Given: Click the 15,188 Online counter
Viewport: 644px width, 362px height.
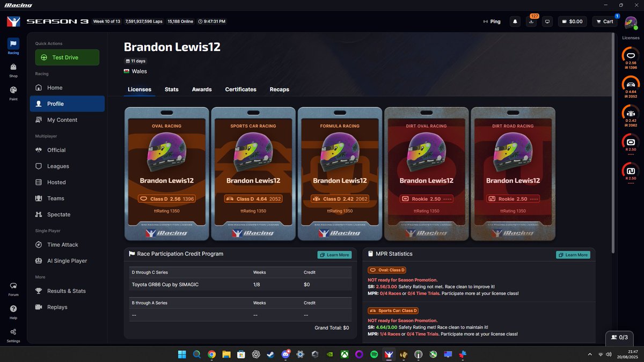Looking at the screenshot, I should click(x=180, y=21).
